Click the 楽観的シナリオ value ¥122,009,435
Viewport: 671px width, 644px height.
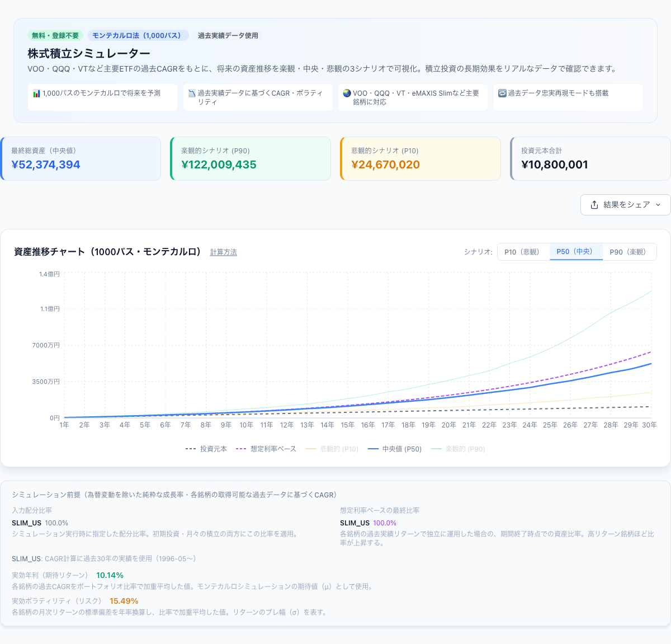pyautogui.click(x=219, y=164)
